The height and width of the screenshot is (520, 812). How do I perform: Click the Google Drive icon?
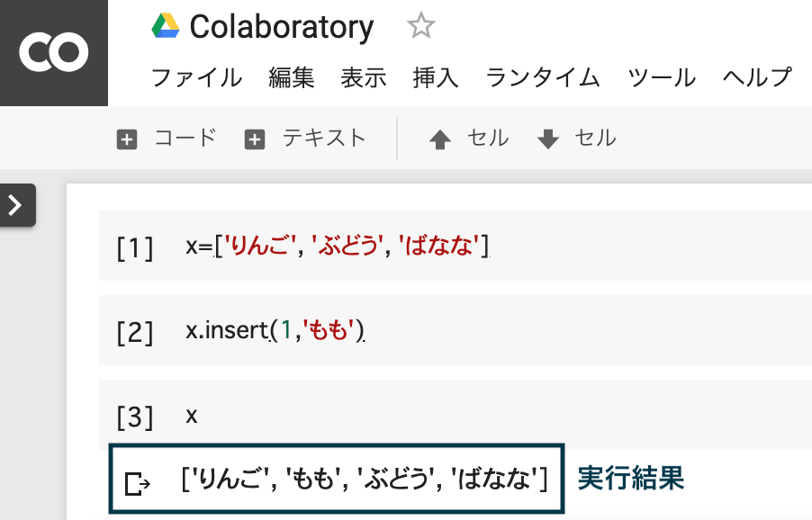166,26
